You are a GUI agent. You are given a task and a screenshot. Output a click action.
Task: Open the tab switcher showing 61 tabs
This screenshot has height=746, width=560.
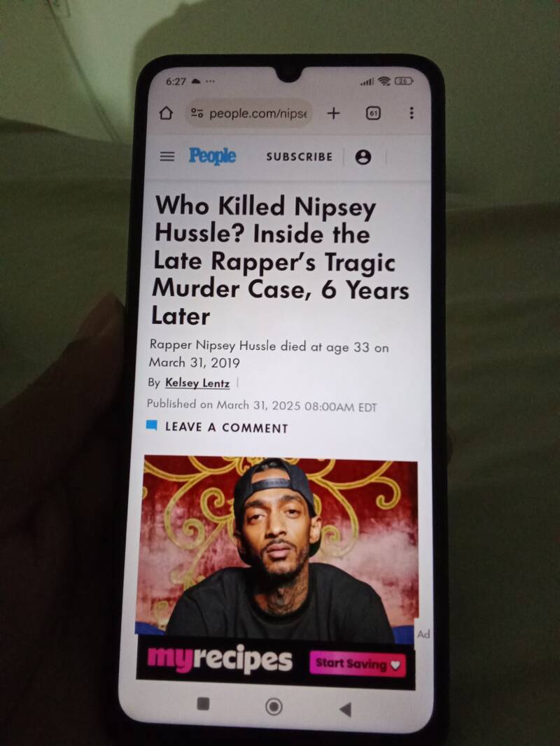(373, 113)
